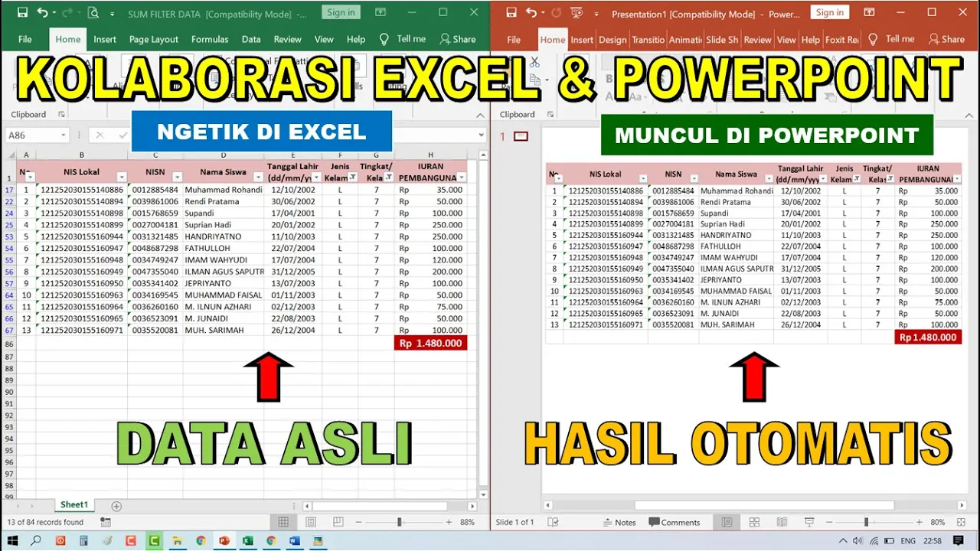This screenshot has height=551, width=980.
Task: Switch to PowerPoint from taskbar
Action: [224, 540]
